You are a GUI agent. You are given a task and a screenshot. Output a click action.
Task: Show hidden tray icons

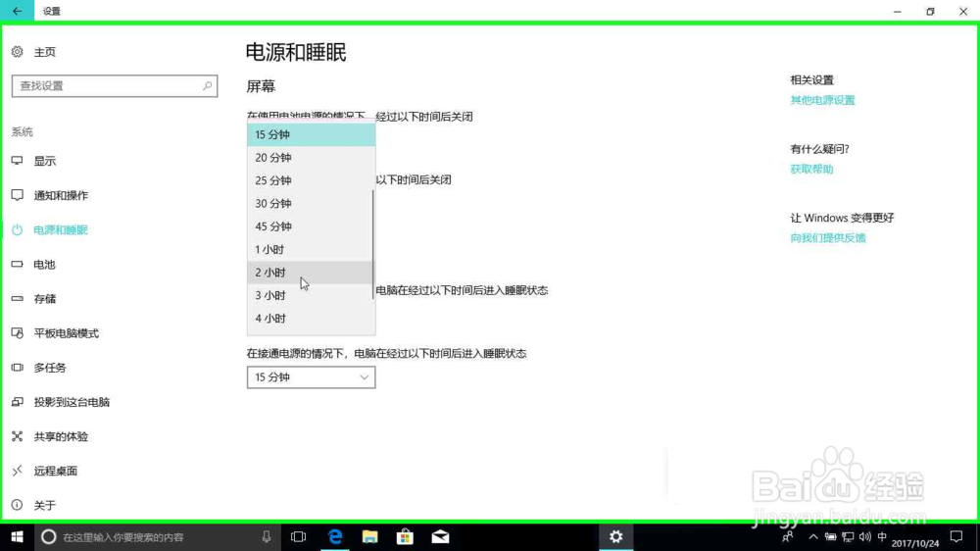tap(813, 537)
